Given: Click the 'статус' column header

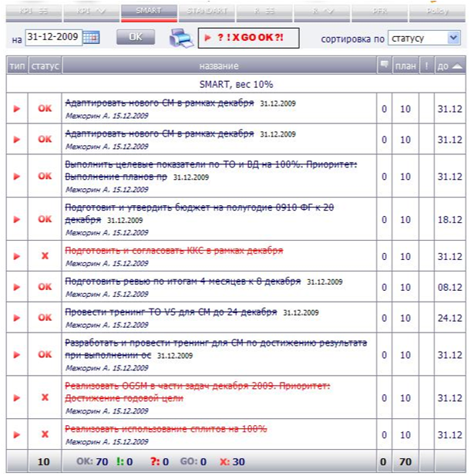Looking at the screenshot, I should tap(45, 66).
